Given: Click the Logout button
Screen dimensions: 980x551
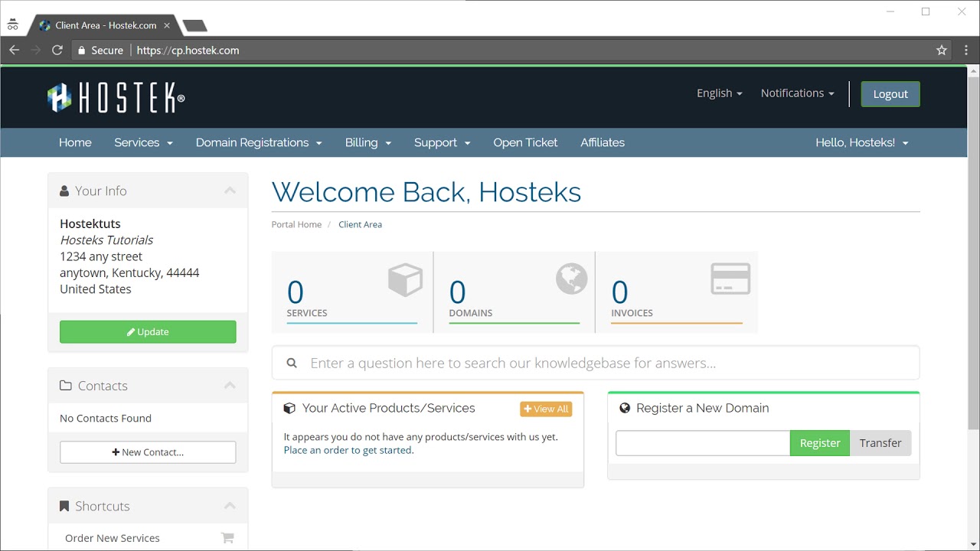Looking at the screenshot, I should coord(890,94).
